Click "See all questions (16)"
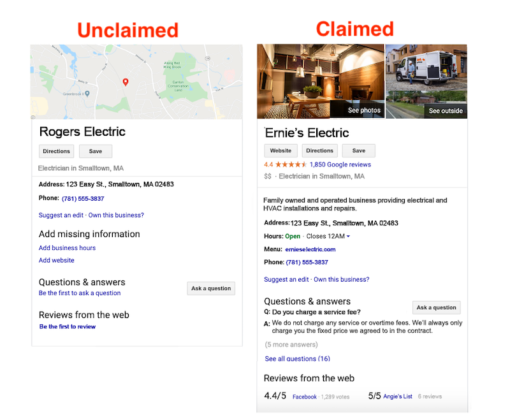Viewport: 510px width, 420px height. click(297, 358)
